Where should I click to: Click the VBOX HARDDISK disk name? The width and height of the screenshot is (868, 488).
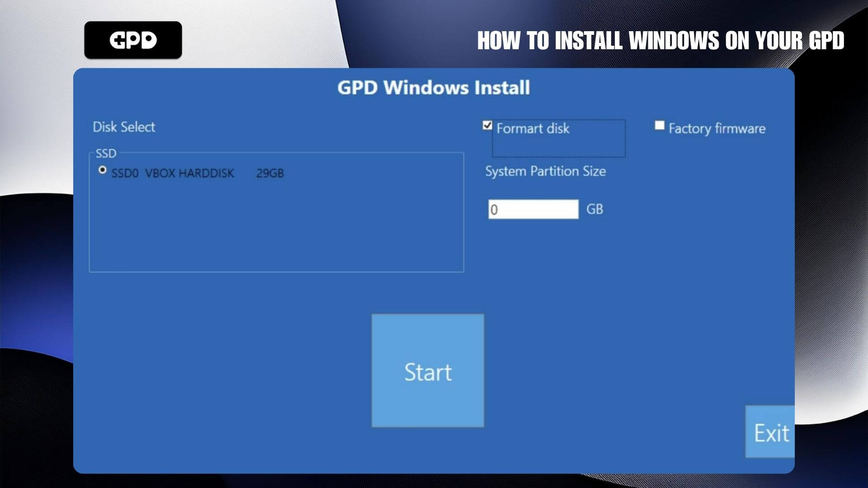[x=189, y=174]
